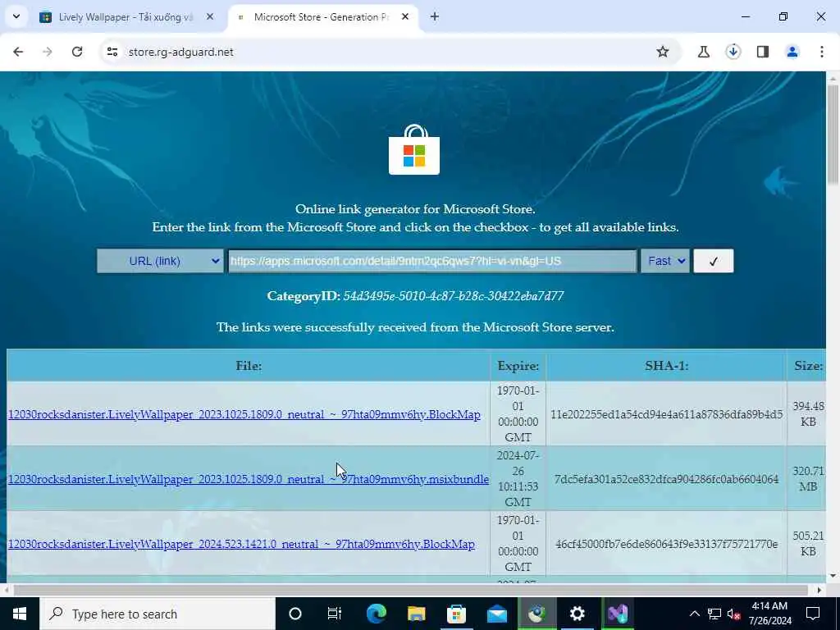This screenshot has height=630, width=840.
Task: Switch to Microsoft Store - Generation tab
Action: [x=322, y=17]
